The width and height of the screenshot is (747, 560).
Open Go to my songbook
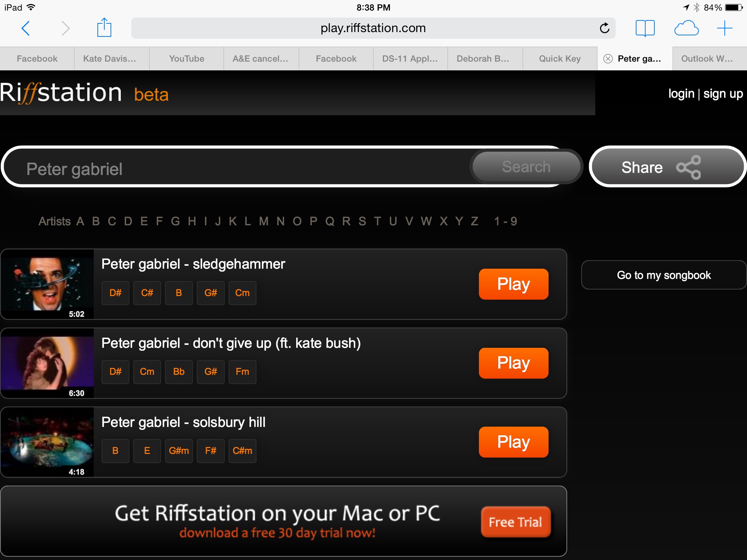pos(664,275)
